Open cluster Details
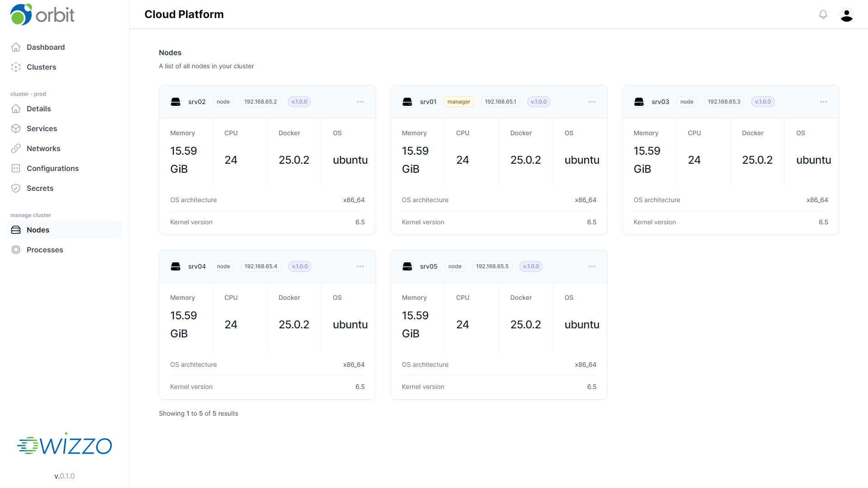Screen dimensions: 868x488 65,109
